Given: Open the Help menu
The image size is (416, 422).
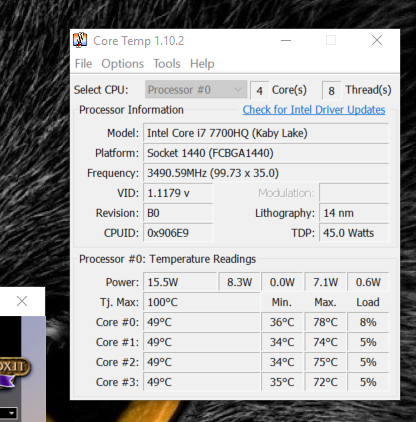Looking at the screenshot, I should tap(202, 63).
